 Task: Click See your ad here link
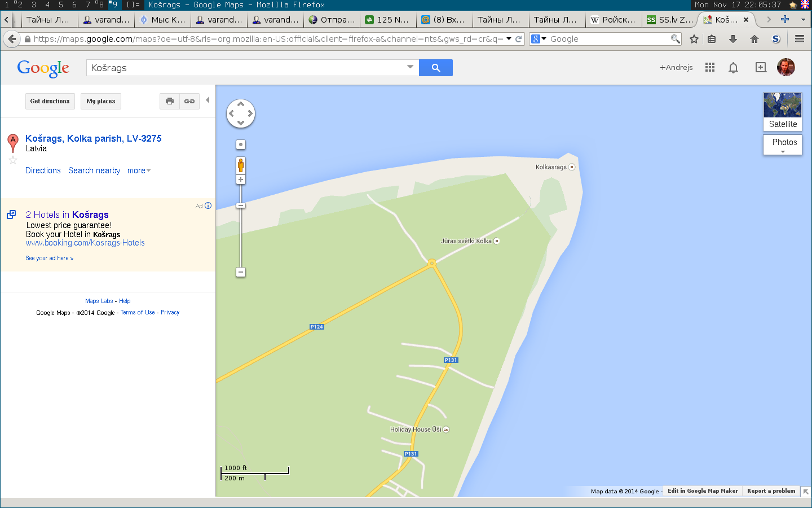pyautogui.click(x=49, y=258)
